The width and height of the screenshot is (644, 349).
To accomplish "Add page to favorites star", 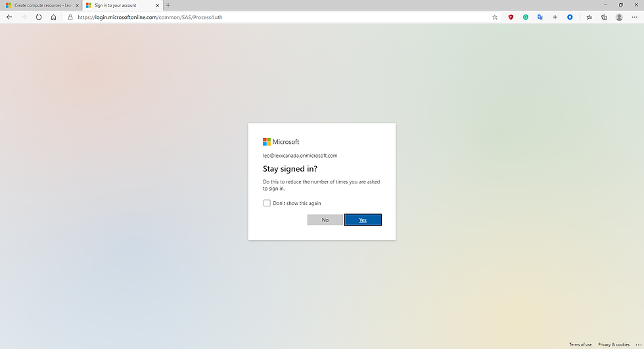I will tap(494, 17).
